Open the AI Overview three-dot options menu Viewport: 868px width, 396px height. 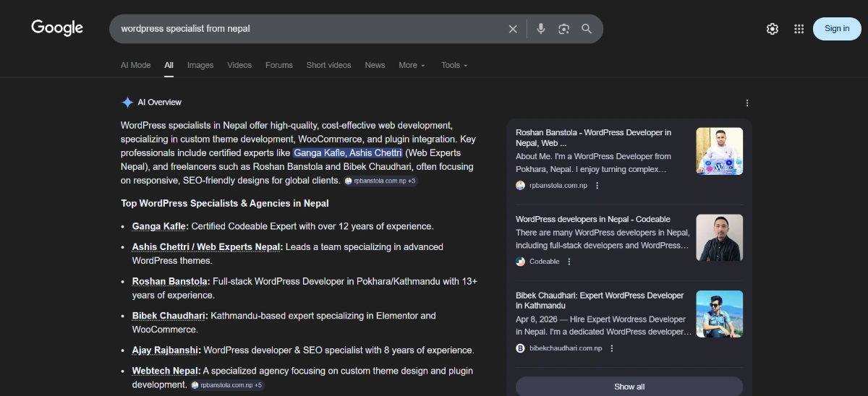[747, 103]
